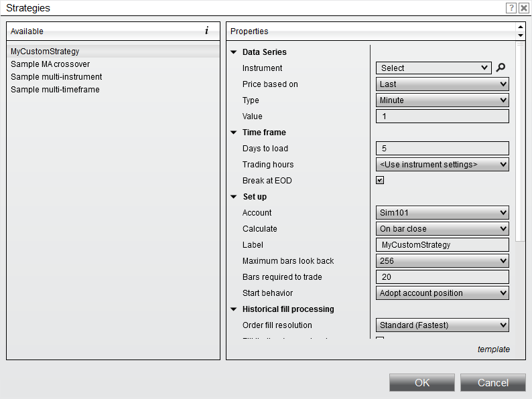
Task: Collapse Historical fill processing section
Action: (234, 309)
